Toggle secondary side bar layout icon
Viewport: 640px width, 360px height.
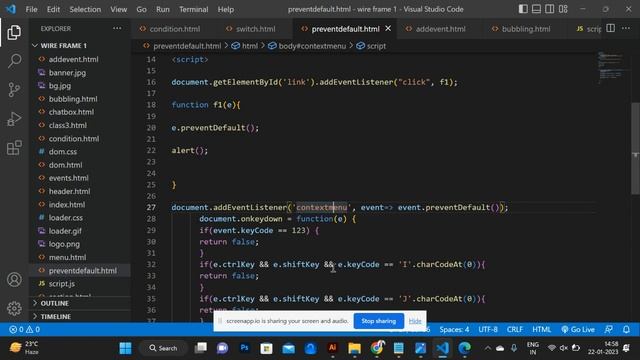coord(550,9)
